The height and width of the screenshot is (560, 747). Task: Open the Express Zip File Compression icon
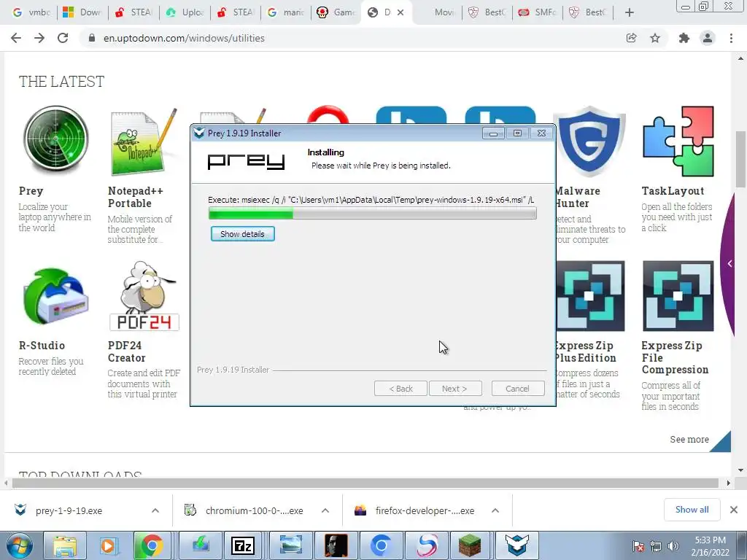pos(678,296)
